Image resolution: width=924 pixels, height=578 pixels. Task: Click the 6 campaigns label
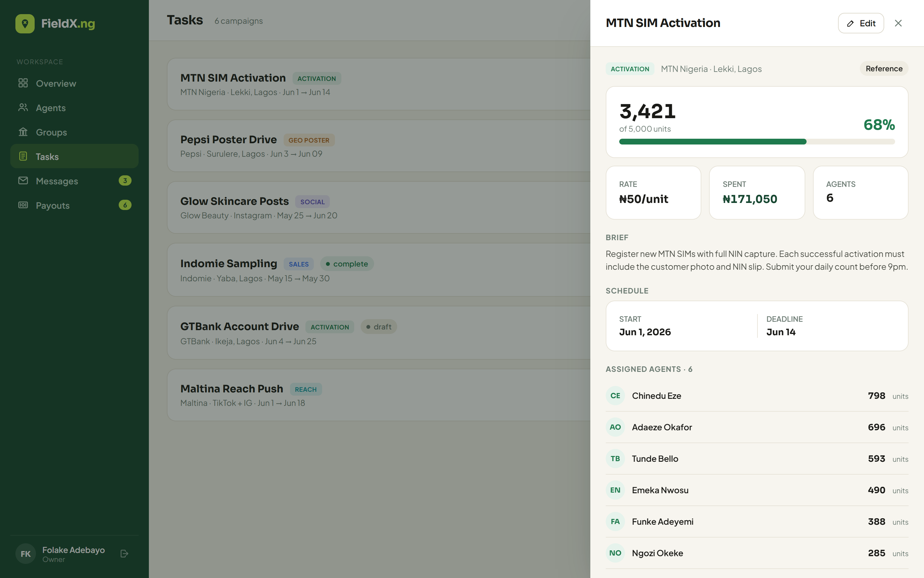click(239, 21)
